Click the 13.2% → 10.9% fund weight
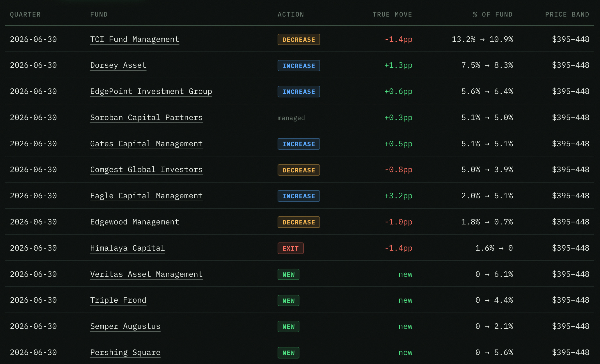Viewport: 600px width, 364px height. click(x=482, y=39)
